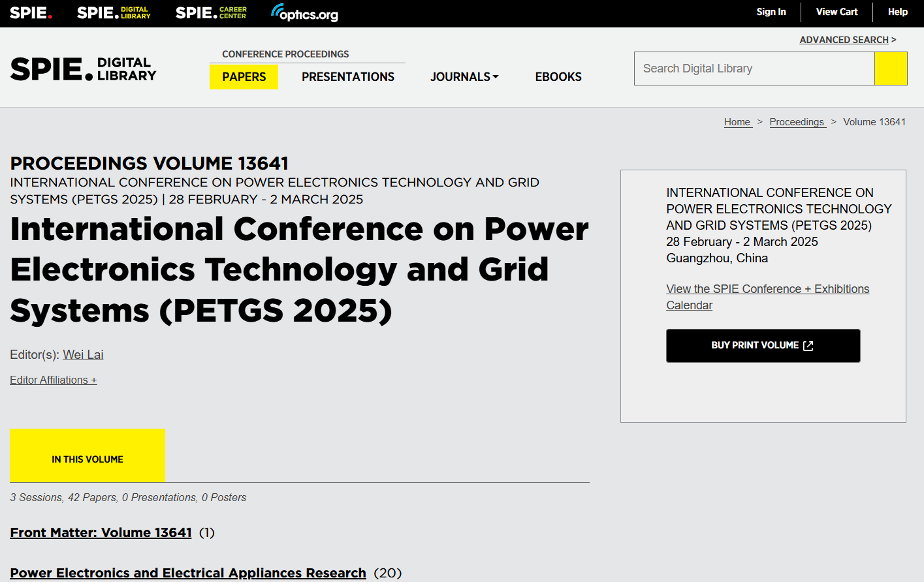Click the yellow search button
The width and height of the screenshot is (924, 582).
(891, 69)
